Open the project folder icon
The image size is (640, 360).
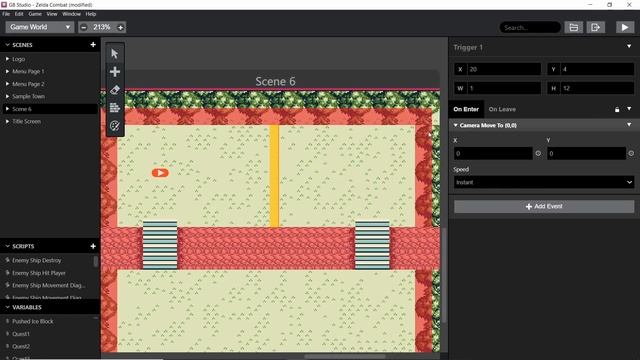pyautogui.click(x=573, y=27)
